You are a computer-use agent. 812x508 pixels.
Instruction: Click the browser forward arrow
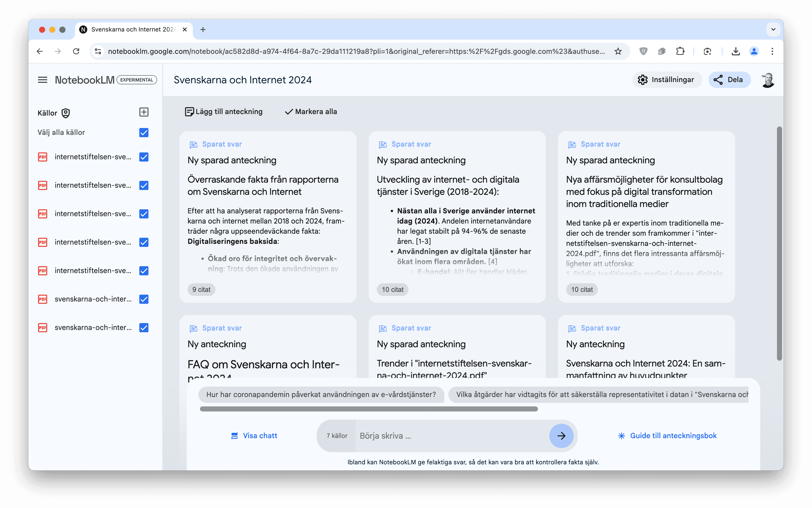pos(58,51)
